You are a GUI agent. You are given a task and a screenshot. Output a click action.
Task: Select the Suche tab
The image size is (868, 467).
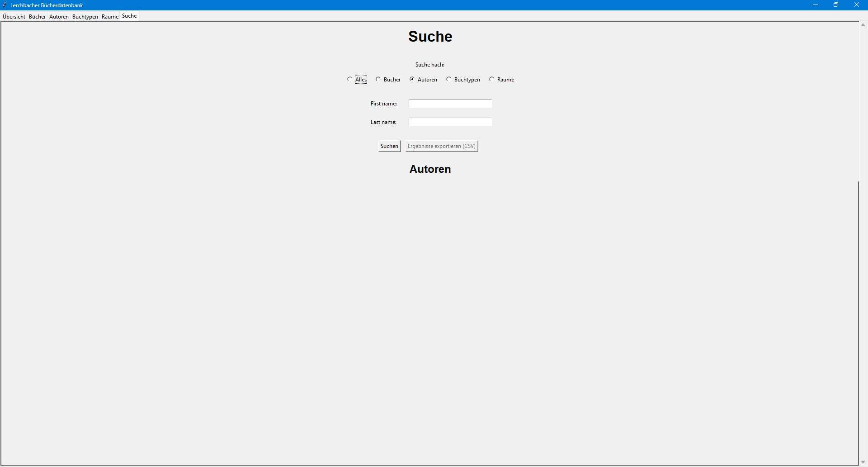129,16
